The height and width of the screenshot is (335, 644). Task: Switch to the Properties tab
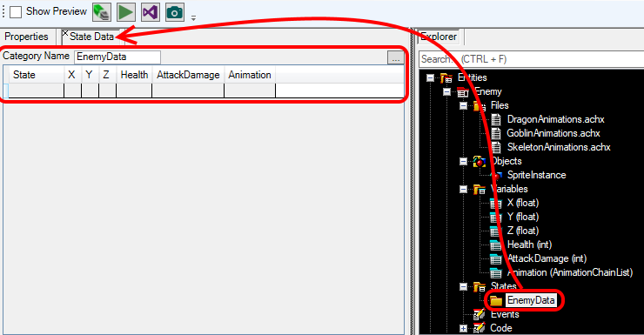pyautogui.click(x=26, y=37)
